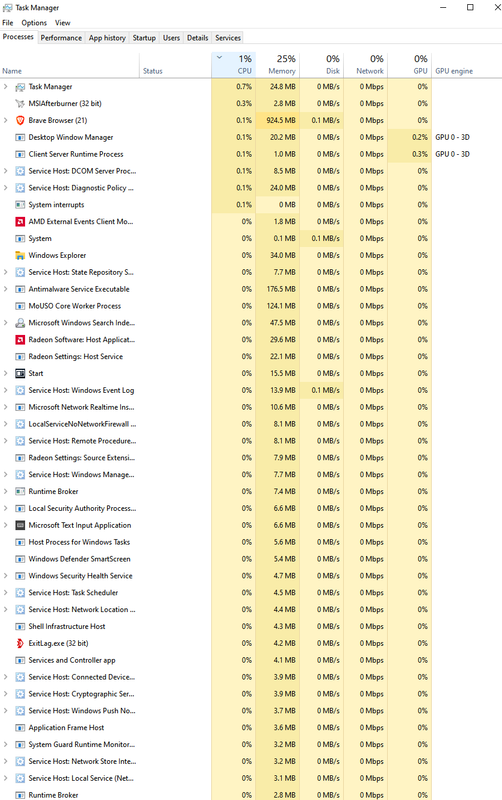
Task: Go to the Users tab
Action: point(171,38)
